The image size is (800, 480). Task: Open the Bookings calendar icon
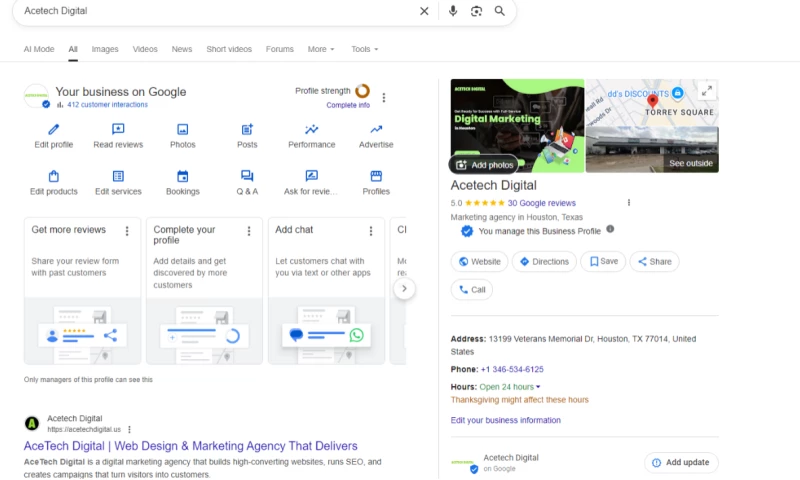(x=182, y=176)
